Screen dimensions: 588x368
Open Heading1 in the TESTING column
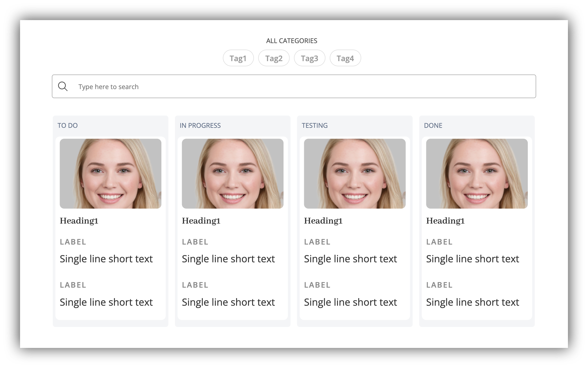click(323, 221)
